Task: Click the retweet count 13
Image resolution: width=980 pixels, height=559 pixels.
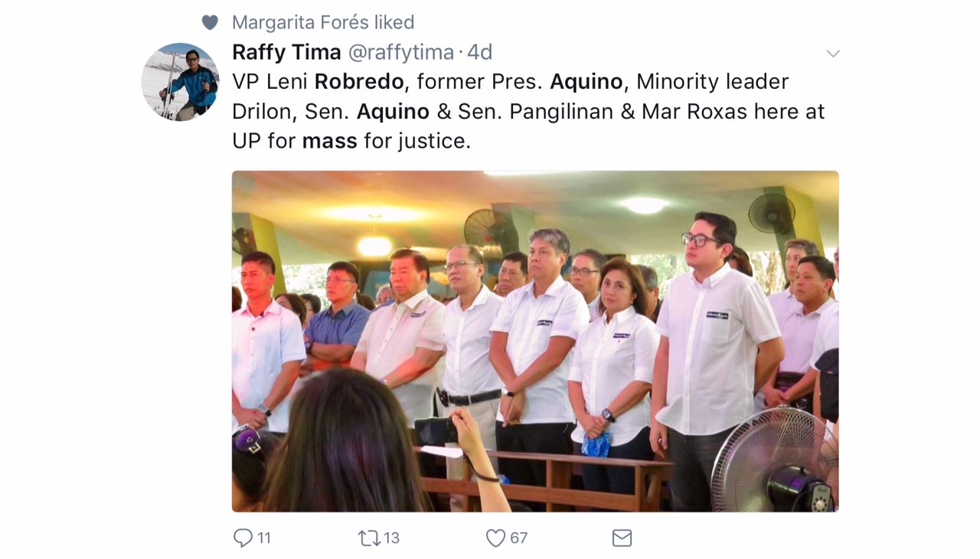Action: (391, 538)
